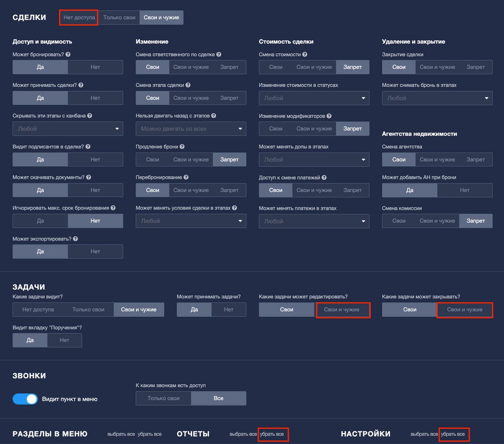The width and height of the screenshot is (504, 444).
Task: Click help icon beside 'Изменение модификаторов'
Action: pos(329,116)
